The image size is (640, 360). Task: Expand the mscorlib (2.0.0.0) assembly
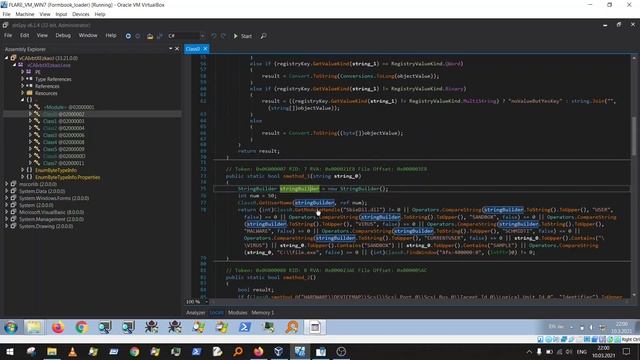click(7, 184)
